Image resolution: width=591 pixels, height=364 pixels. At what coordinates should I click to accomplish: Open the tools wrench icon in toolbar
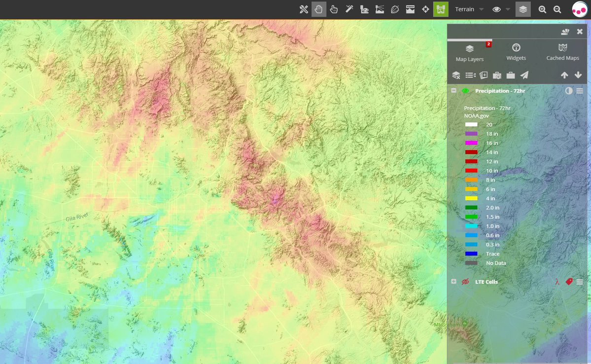coord(304,9)
